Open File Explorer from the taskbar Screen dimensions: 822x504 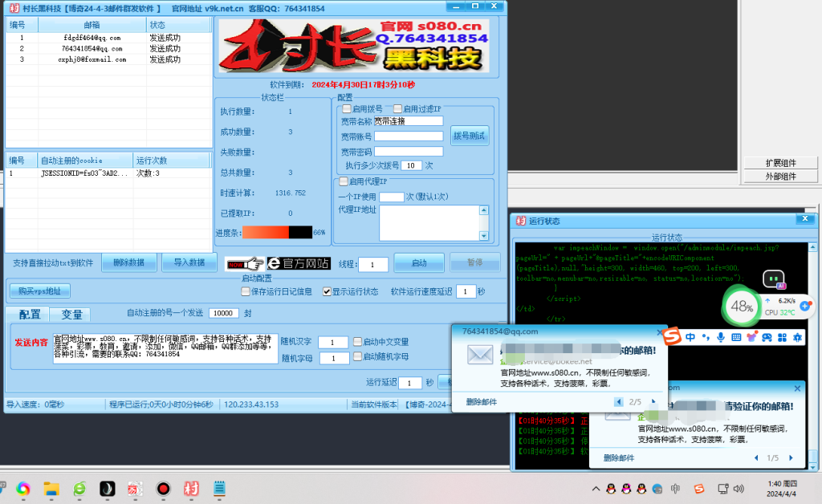(x=51, y=488)
